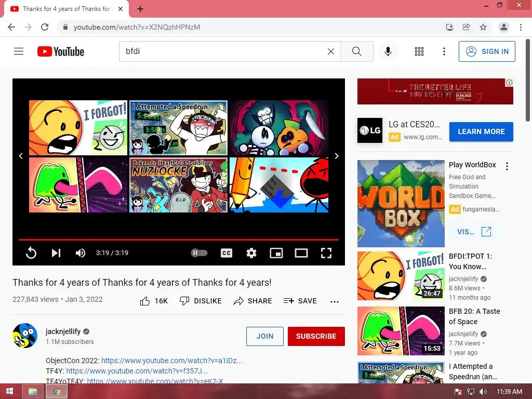Subscribe to jacknjellify channel

pos(316,336)
